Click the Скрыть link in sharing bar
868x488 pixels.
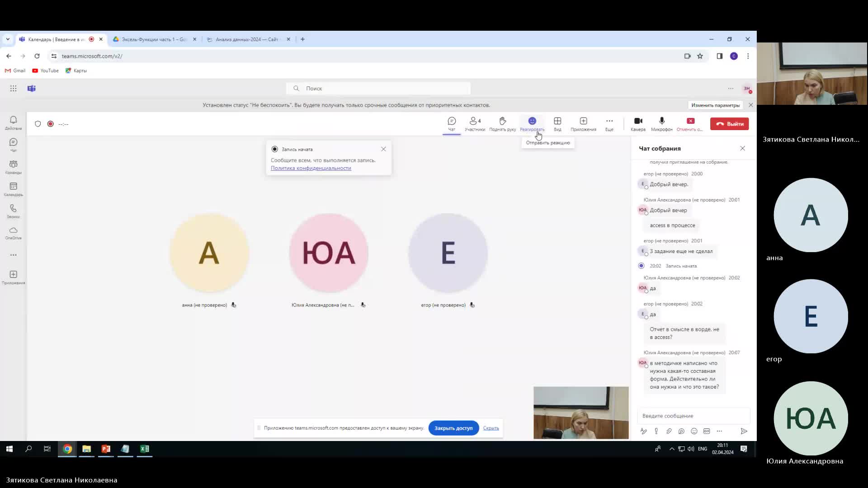491,428
